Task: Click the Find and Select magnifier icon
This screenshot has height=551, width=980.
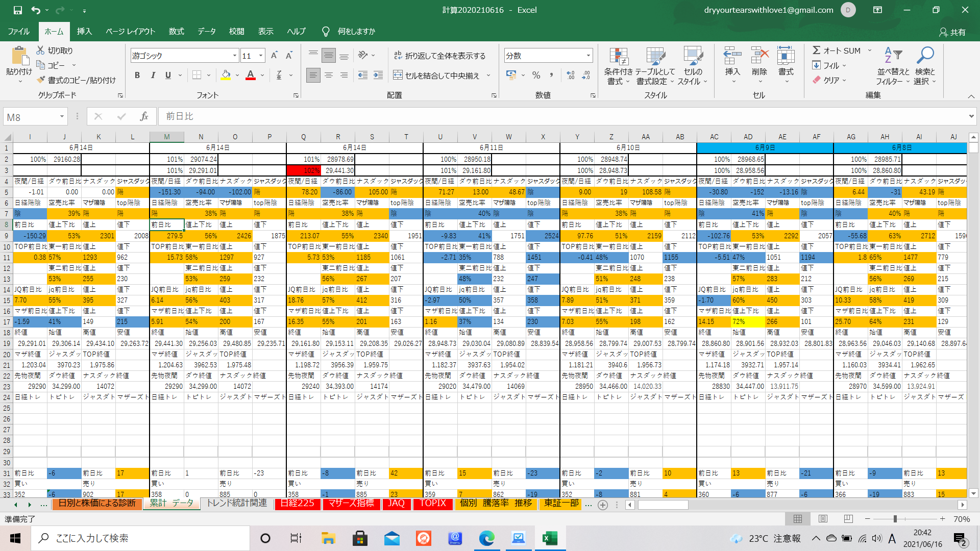Action: 925,56
